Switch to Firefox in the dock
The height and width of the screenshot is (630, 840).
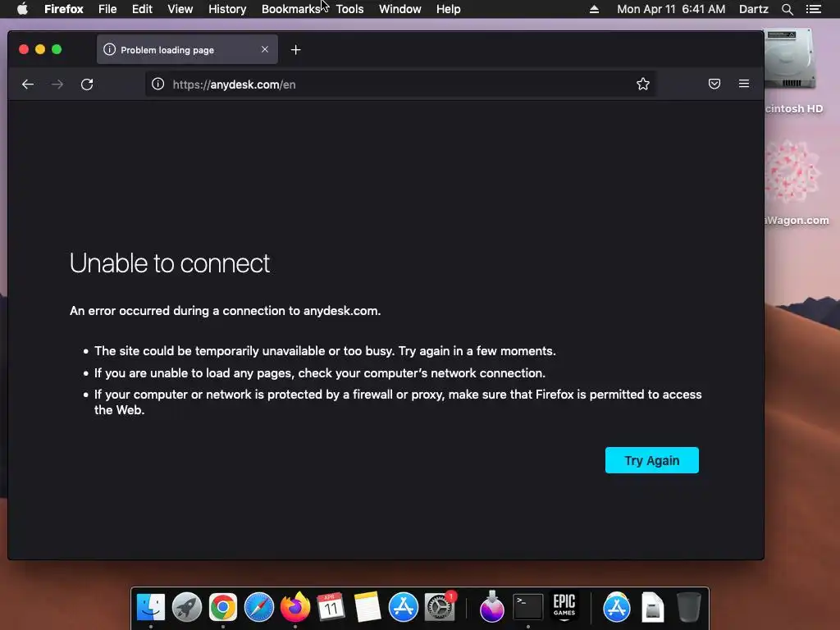click(295, 607)
